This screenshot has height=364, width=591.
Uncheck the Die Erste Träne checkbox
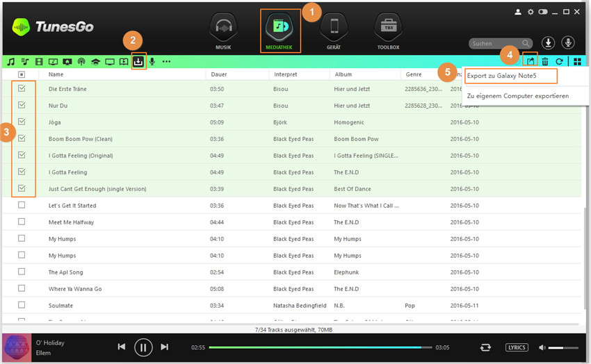tap(22, 88)
